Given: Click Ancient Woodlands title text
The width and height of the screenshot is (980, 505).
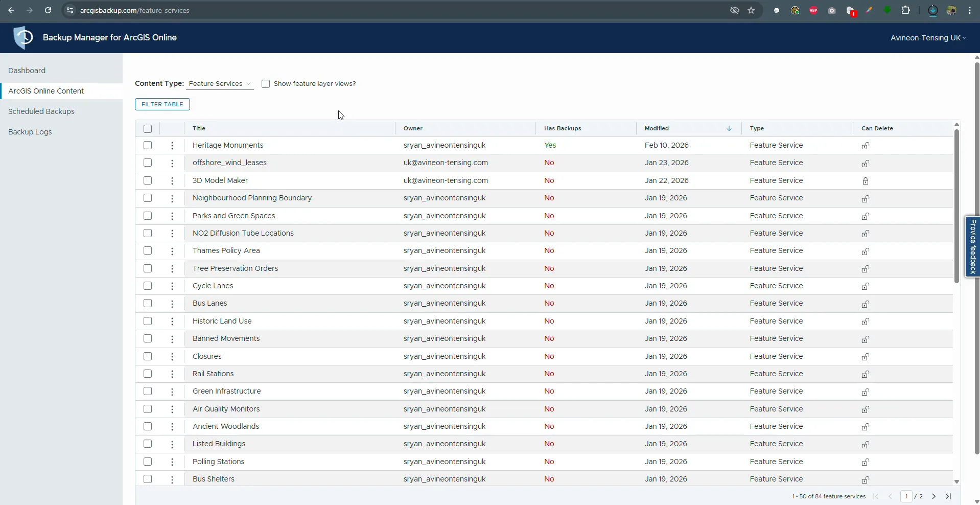Looking at the screenshot, I should coord(226,426).
